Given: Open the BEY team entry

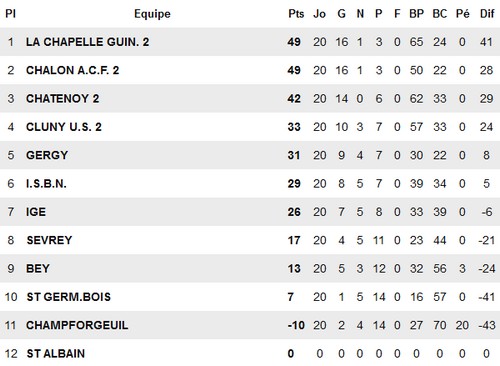Looking at the screenshot, I should 38,269.
